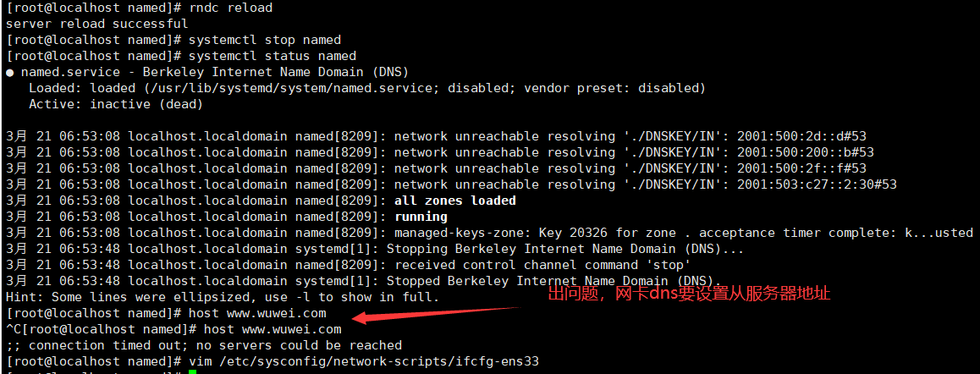Click the 'systemctl status named' command
980x374 pixels.
[273, 57]
